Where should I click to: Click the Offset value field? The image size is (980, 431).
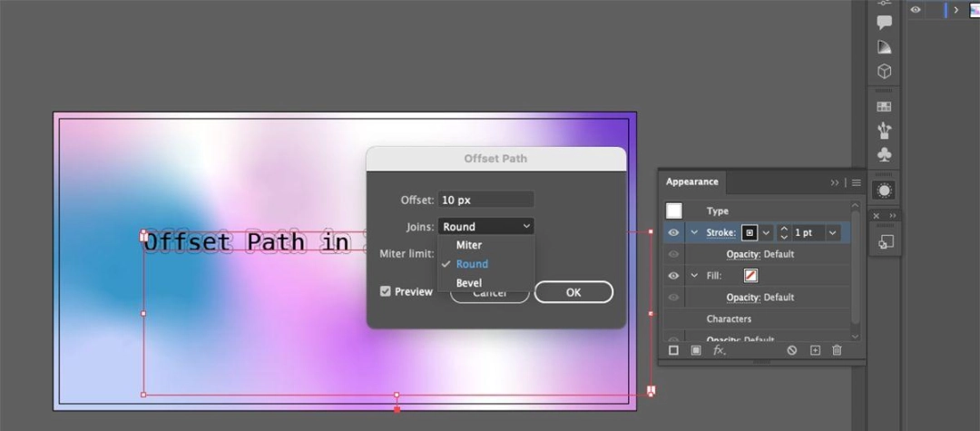pyautogui.click(x=485, y=200)
